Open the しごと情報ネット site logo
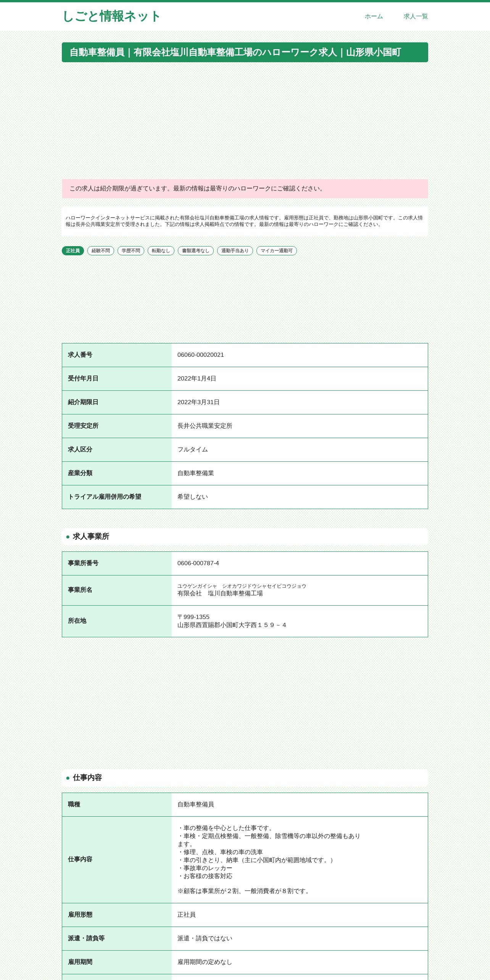The width and height of the screenshot is (490, 980). click(x=111, y=16)
